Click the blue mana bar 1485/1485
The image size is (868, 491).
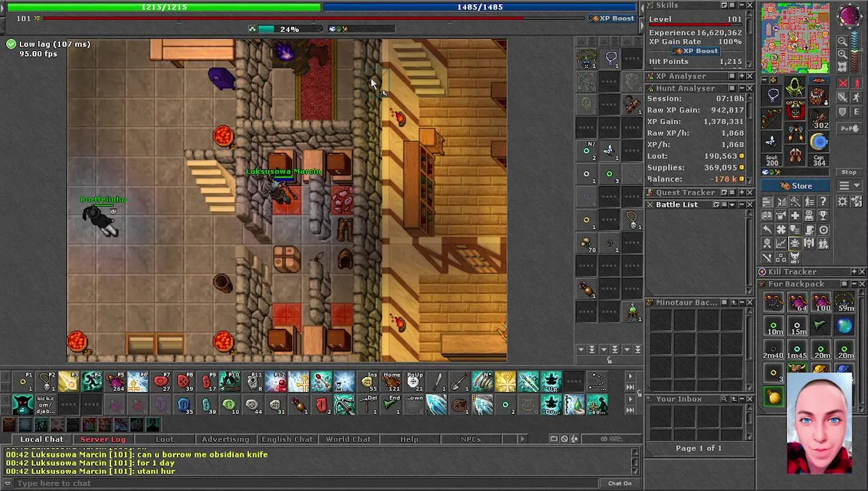480,7
